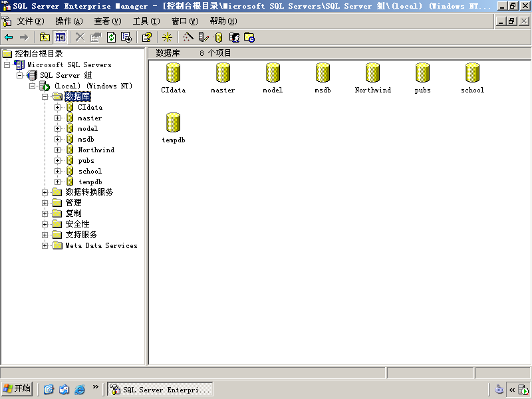The width and height of the screenshot is (532, 399).
Task: Open Properties via the toolbar icon
Action: pyautogui.click(x=96, y=37)
